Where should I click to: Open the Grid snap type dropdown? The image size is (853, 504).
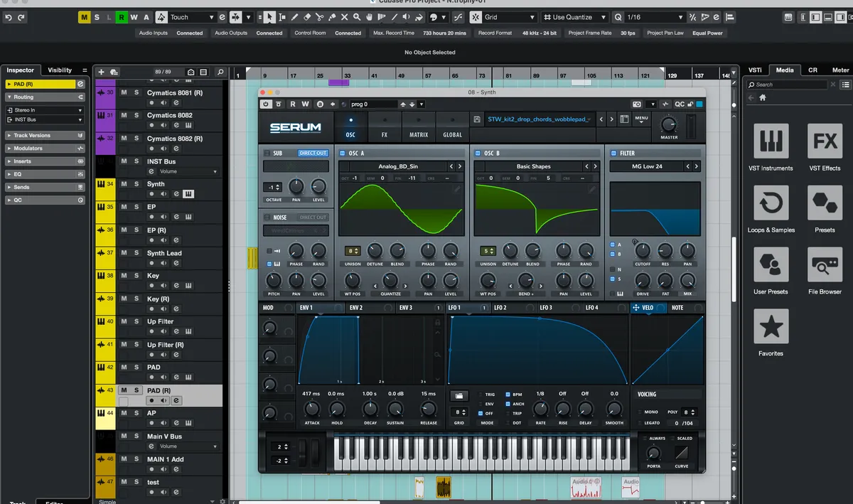(x=509, y=17)
